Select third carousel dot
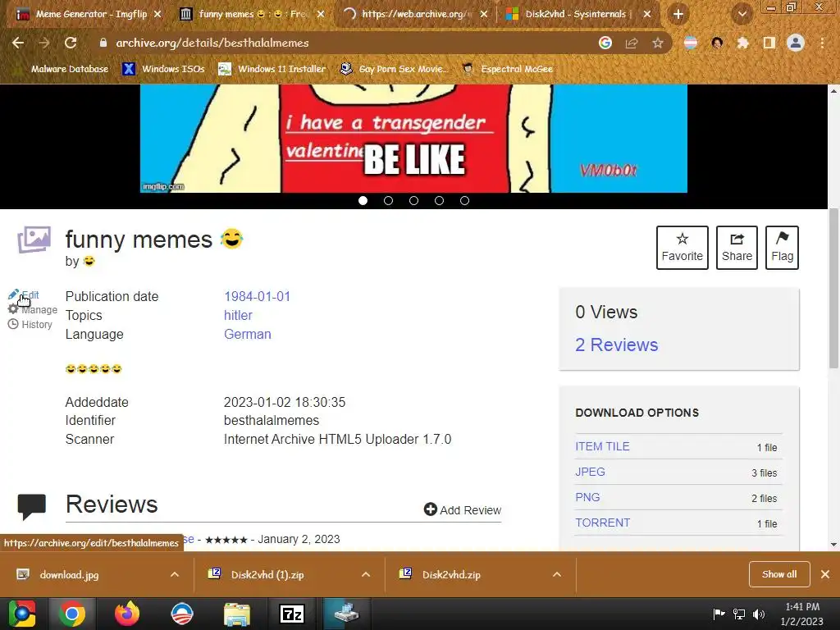The height and width of the screenshot is (630, 840). pos(413,200)
